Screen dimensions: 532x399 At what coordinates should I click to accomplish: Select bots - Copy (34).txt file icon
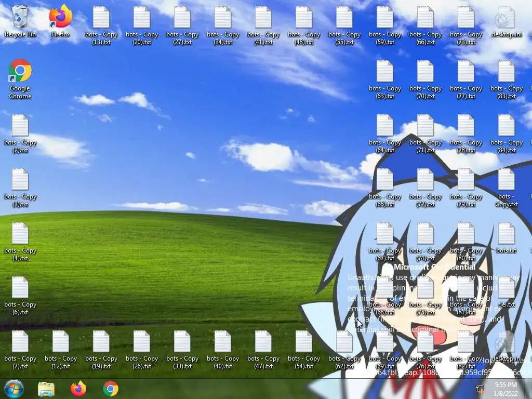click(223, 26)
